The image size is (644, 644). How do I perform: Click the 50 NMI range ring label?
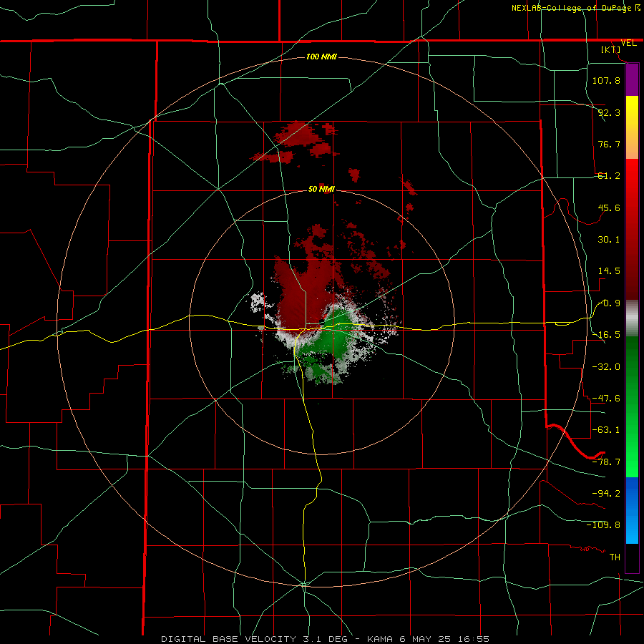(x=321, y=189)
